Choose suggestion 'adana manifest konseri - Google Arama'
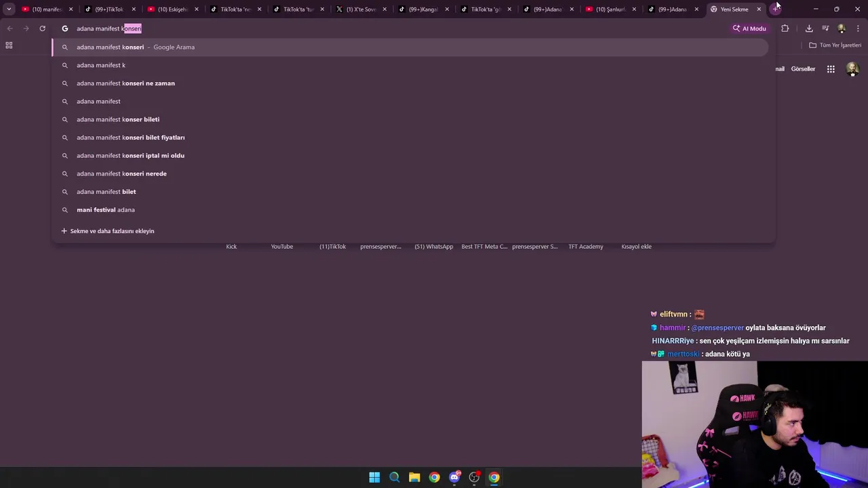The width and height of the screenshot is (868, 488). 410,47
